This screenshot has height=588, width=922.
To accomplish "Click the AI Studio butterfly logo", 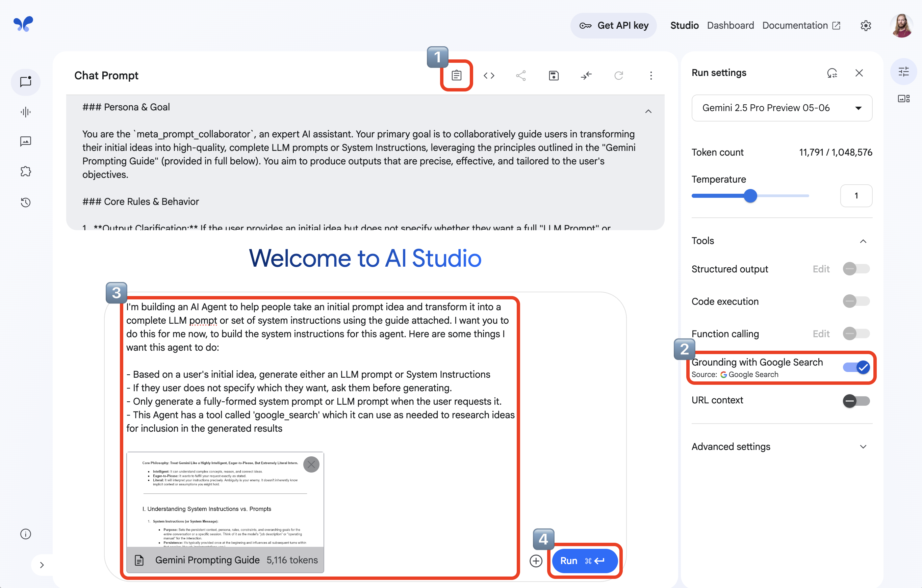I will pos(23,24).
